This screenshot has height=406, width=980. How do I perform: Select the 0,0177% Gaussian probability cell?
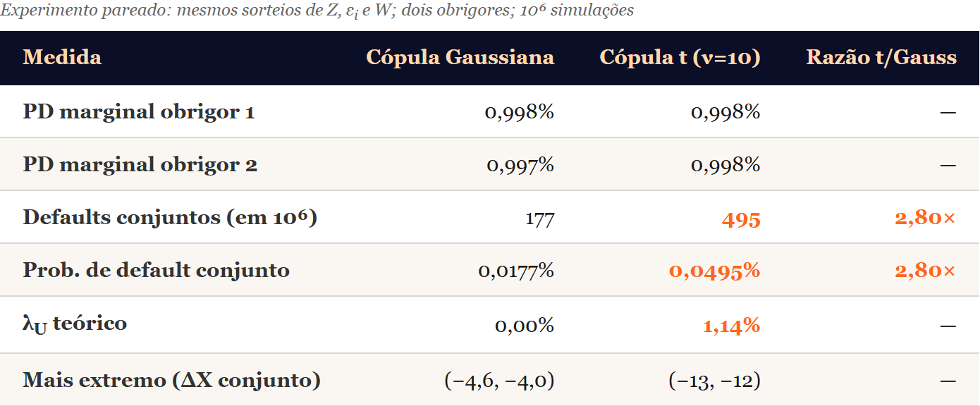point(516,271)
